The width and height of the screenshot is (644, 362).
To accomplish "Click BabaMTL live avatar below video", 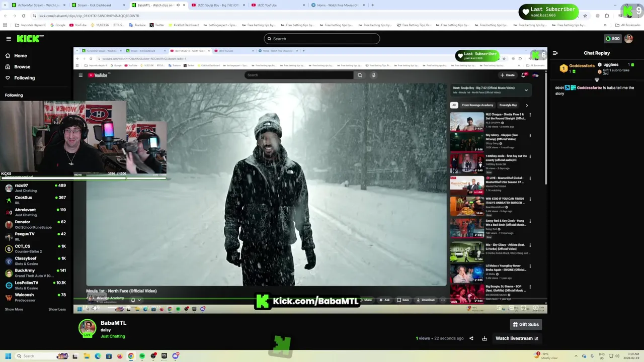I will pyautogui.click(x=87, y=328).
